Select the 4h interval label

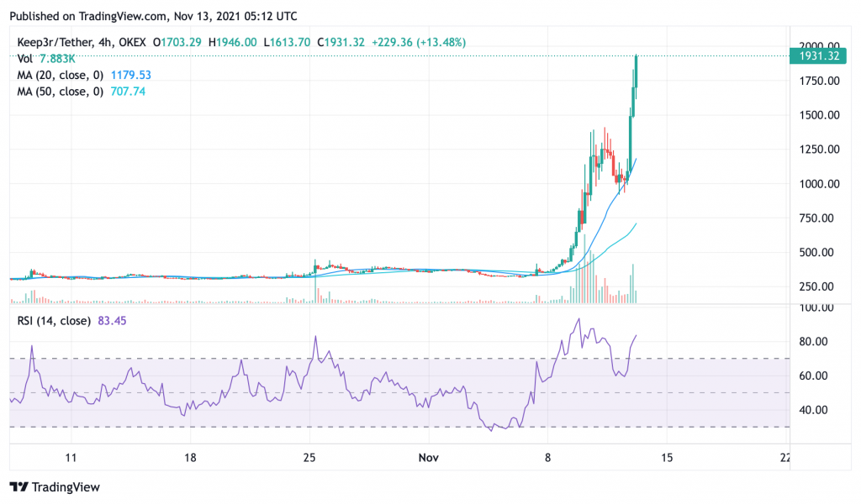(105, 42)
